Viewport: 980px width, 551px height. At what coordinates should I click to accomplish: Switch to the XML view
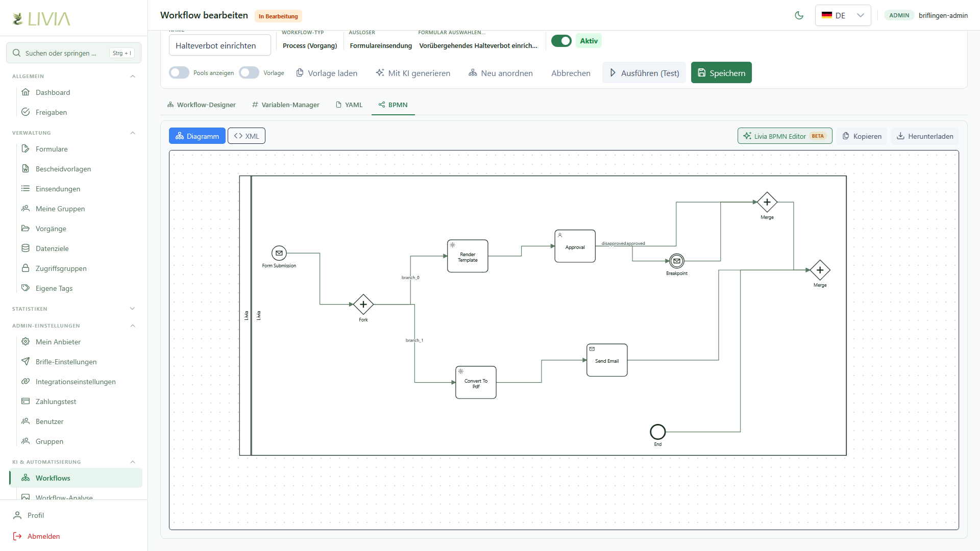[x=247, y=136]
